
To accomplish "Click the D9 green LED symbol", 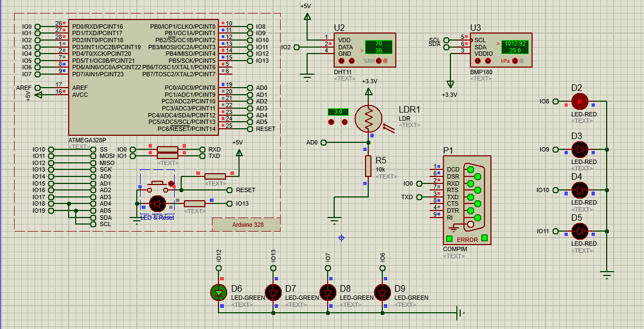I will 382,293.
